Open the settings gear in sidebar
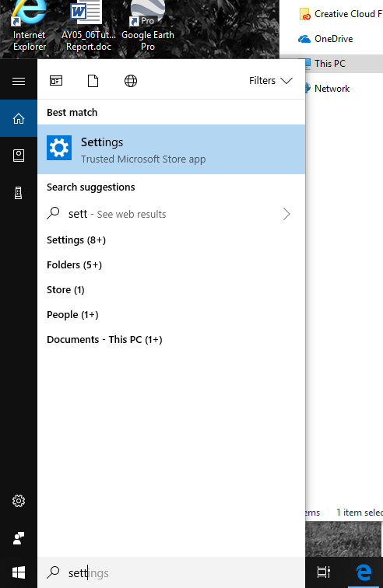This screenshot has width=383, height=588. [19, 501]
